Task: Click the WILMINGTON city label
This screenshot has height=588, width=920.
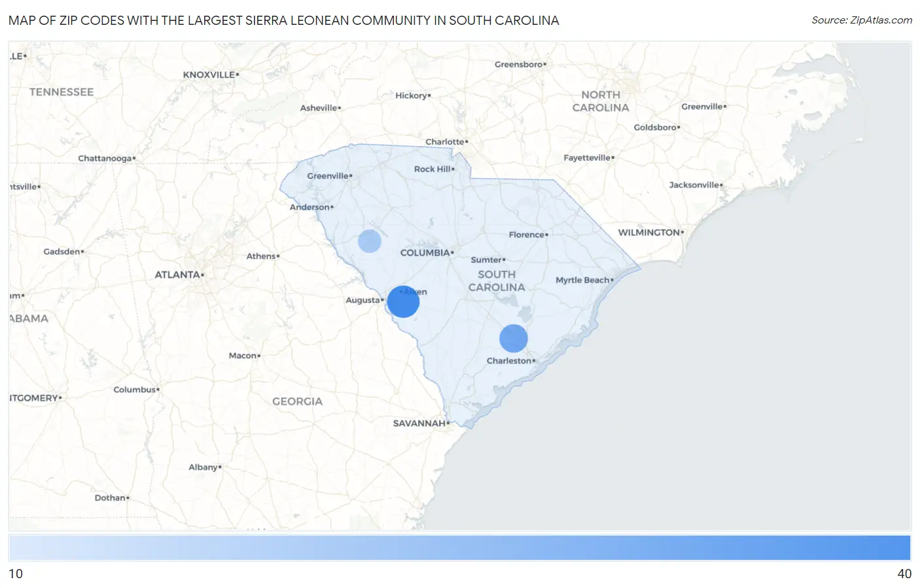Action: pos(649,232)
